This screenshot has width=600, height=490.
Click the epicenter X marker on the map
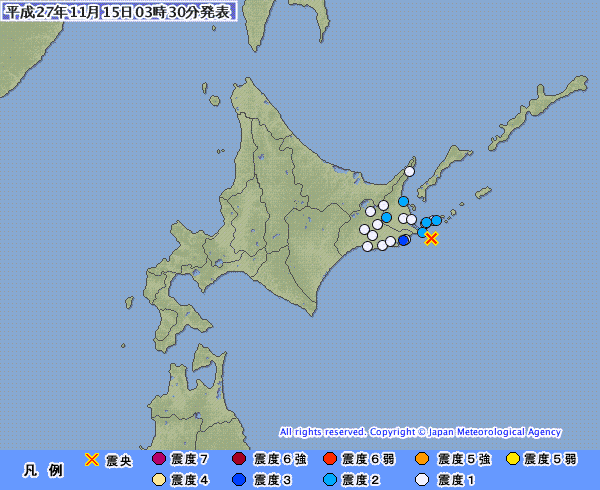tap(431, 239)
